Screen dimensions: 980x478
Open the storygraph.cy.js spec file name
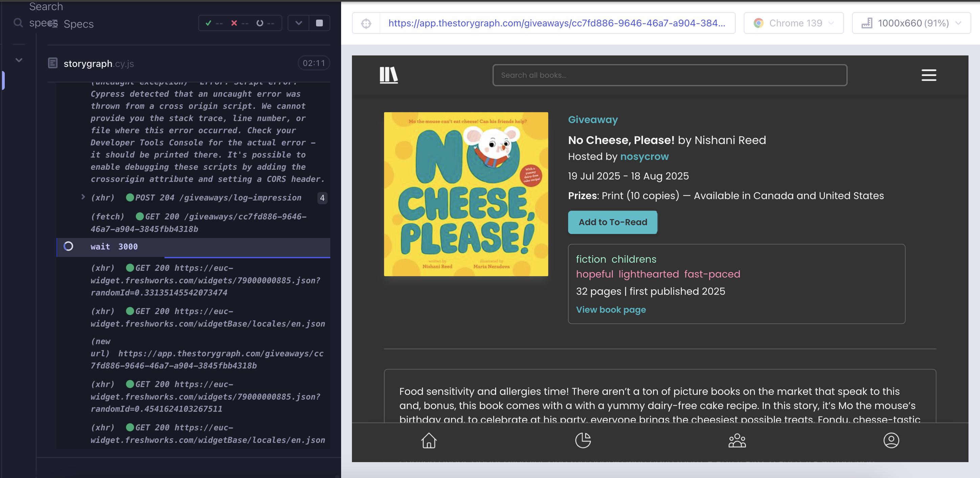98,64
